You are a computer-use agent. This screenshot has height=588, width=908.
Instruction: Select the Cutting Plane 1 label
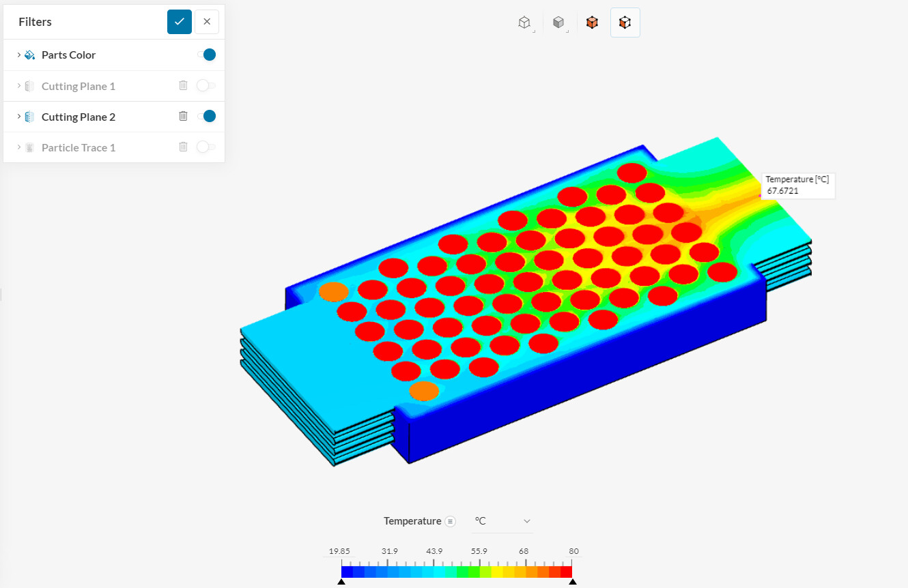pyautogui.click(x=79, y=86)
